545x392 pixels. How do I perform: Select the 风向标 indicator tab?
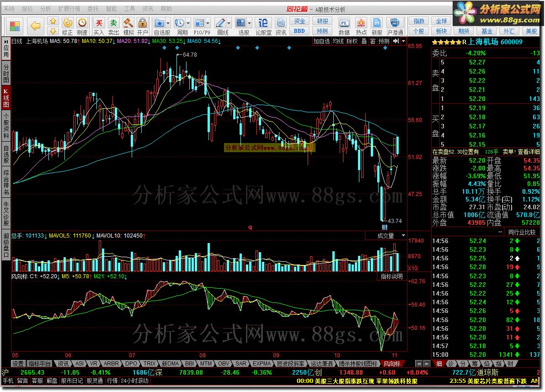392,364
